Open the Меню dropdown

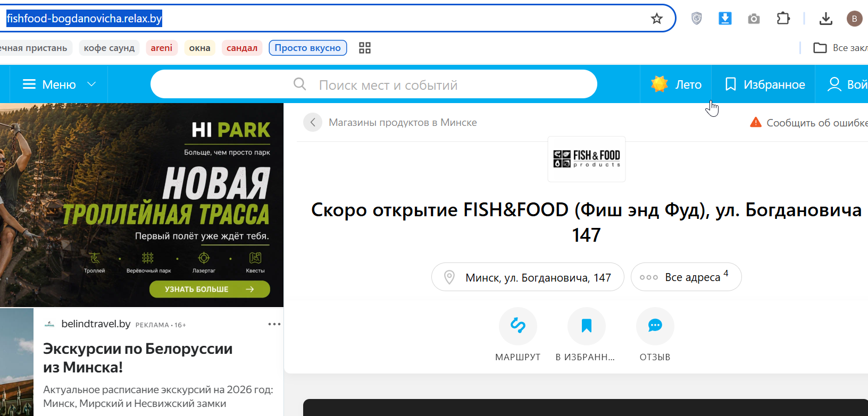tap(59, 84)
